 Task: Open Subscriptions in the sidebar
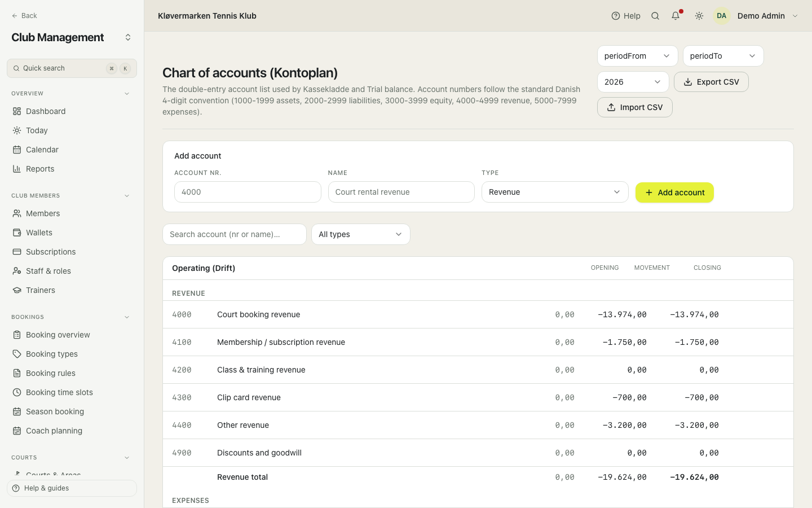click(x=72, y=252)
